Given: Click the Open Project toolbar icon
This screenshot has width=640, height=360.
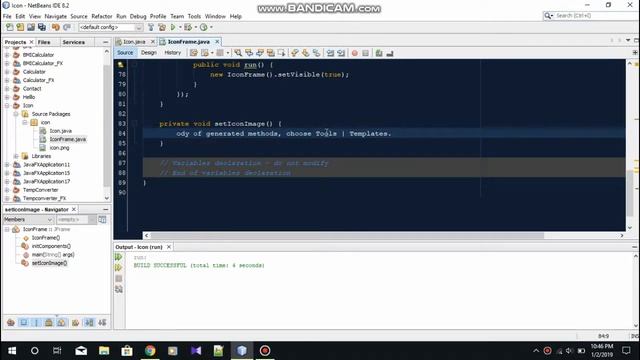Looking at the screenshot, I should 31,27.
